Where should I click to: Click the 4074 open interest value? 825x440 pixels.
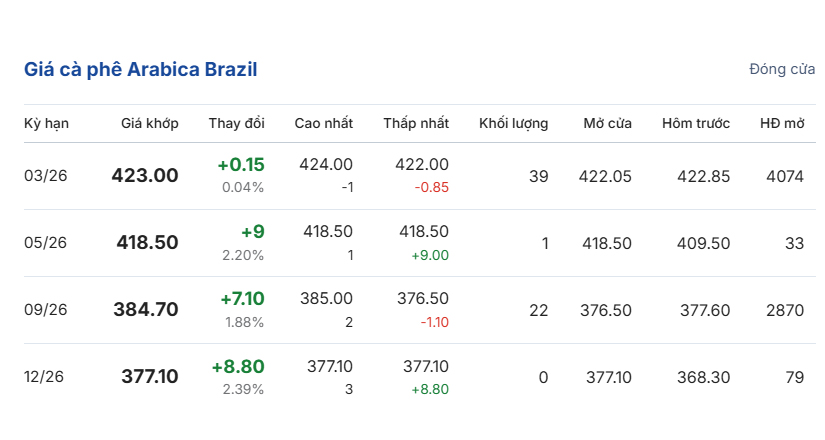[x=785, y=176]
